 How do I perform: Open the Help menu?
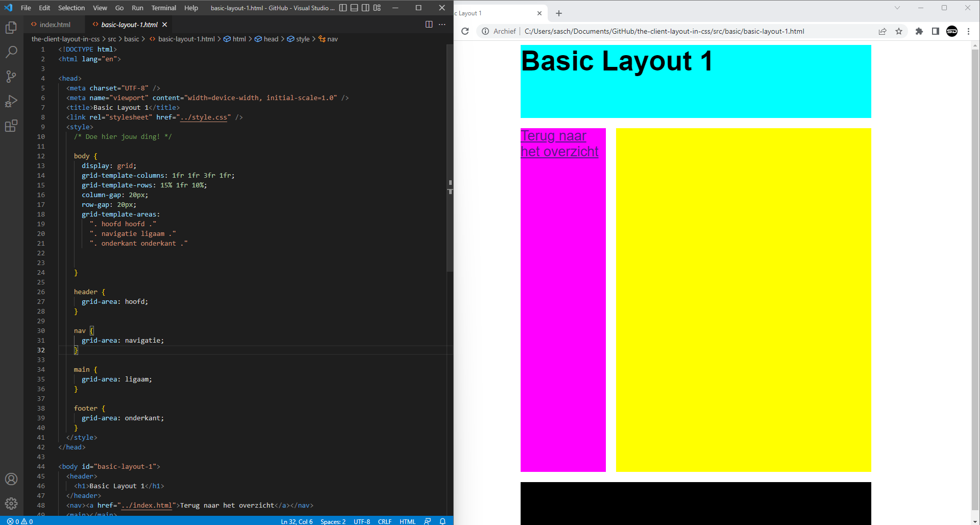tap(191, 8)
